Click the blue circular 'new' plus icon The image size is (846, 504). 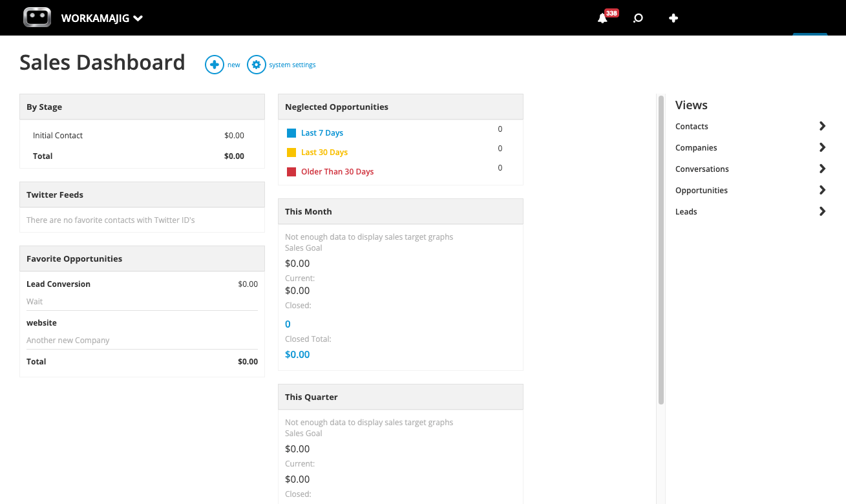[214, 65]
